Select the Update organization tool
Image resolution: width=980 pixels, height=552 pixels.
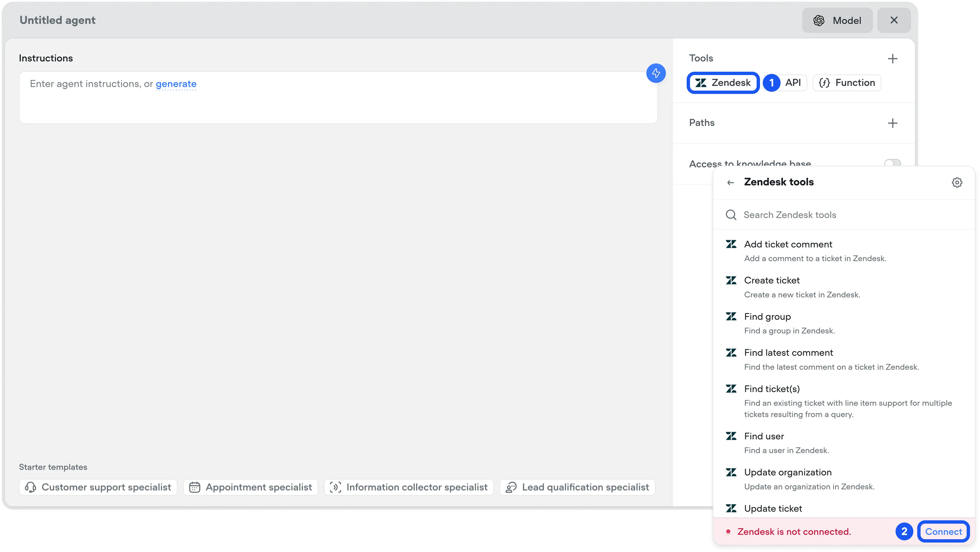pos(787,473)
